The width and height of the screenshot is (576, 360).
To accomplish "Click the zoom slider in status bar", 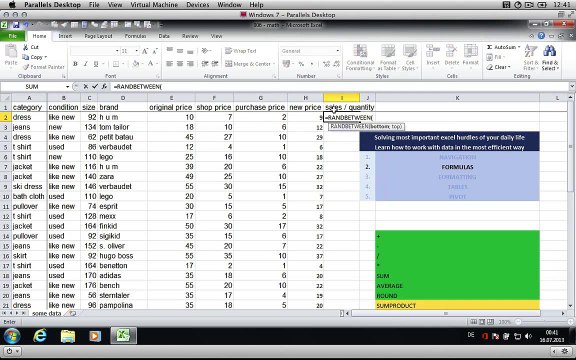I will (x=544, y=322).
